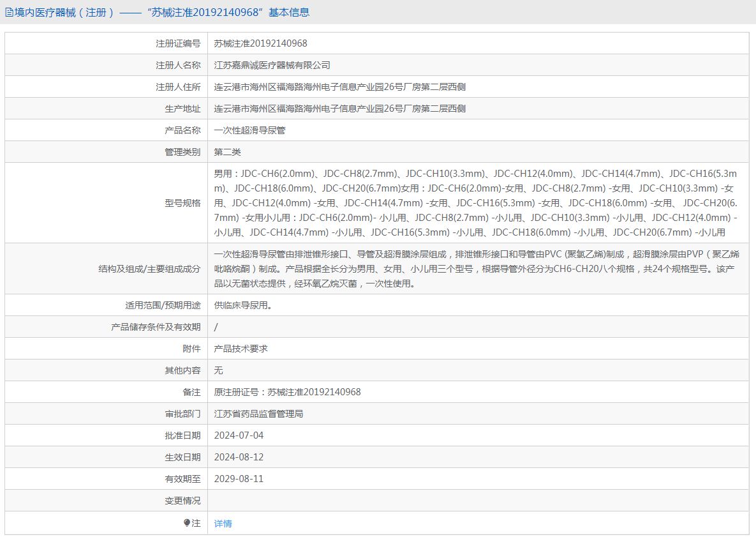Select the 审批部门 label
This screenshot has width=756, height=537.
coord(182,414)
